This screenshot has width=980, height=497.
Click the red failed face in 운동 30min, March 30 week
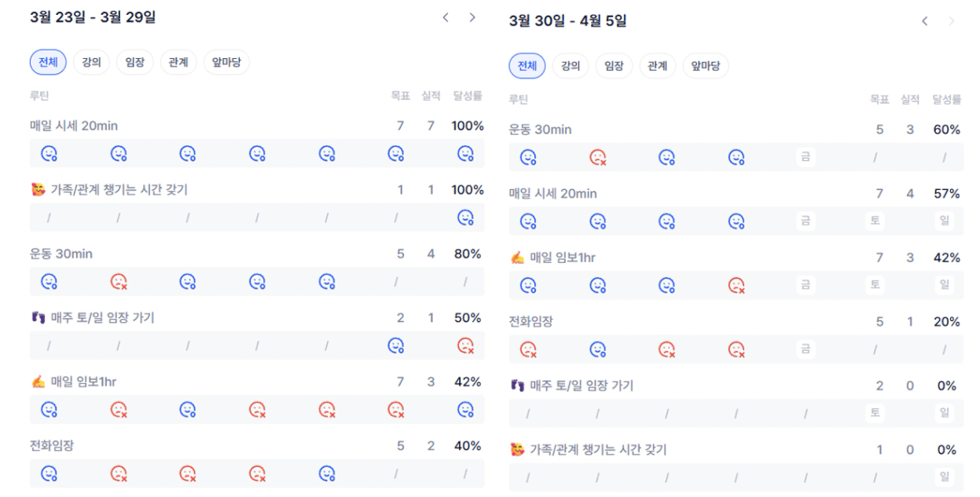598,157
